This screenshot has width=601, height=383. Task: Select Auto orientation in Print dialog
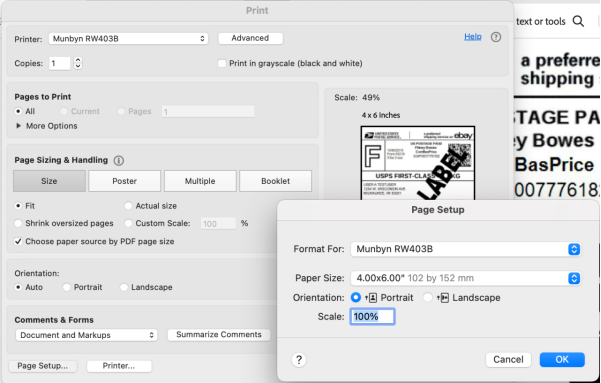click(18, 287)
